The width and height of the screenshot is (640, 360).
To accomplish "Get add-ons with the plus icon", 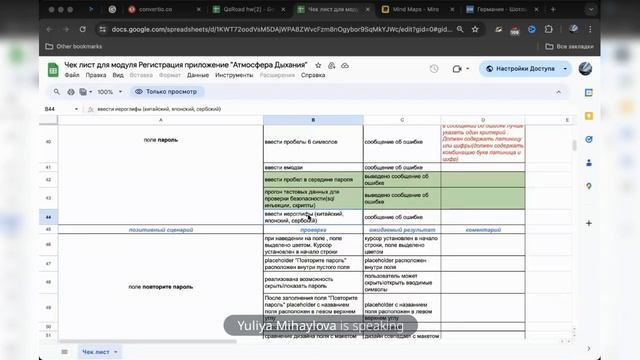I will [x=589, y=223].
